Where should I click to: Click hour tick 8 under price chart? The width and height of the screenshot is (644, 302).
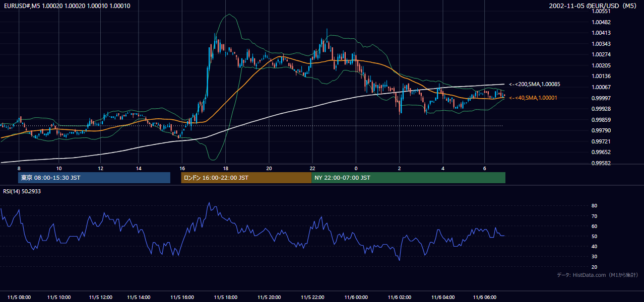(19, 168)
